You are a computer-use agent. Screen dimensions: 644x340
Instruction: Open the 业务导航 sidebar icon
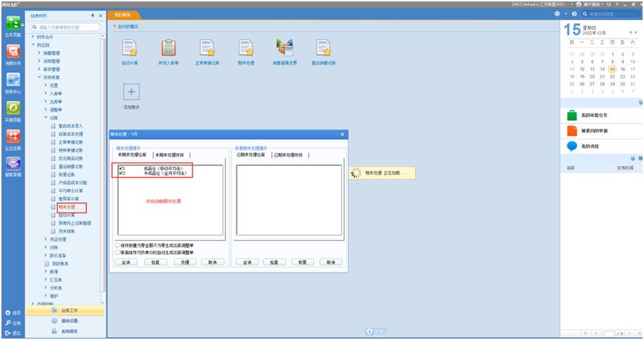(13, 24)
